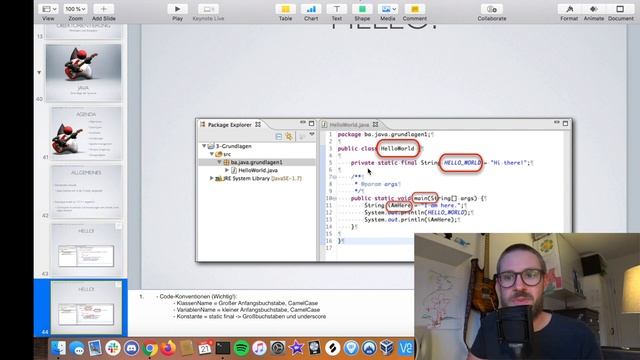Open Firefox from the Dock
Image resolution: width=640 pixels, height=360 pixels.
click(168, 348)
